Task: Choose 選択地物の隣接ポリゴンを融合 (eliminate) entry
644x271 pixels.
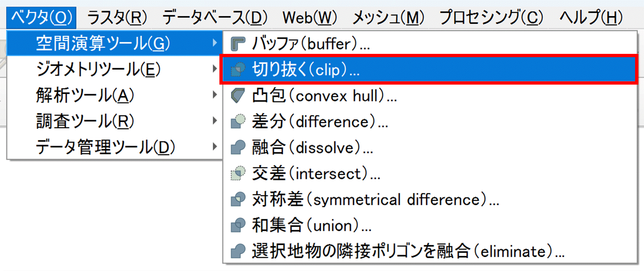Action: coord(408,251)
